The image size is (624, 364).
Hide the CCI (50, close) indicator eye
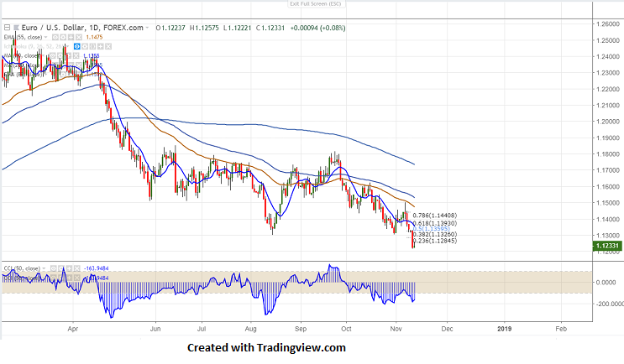53,268
